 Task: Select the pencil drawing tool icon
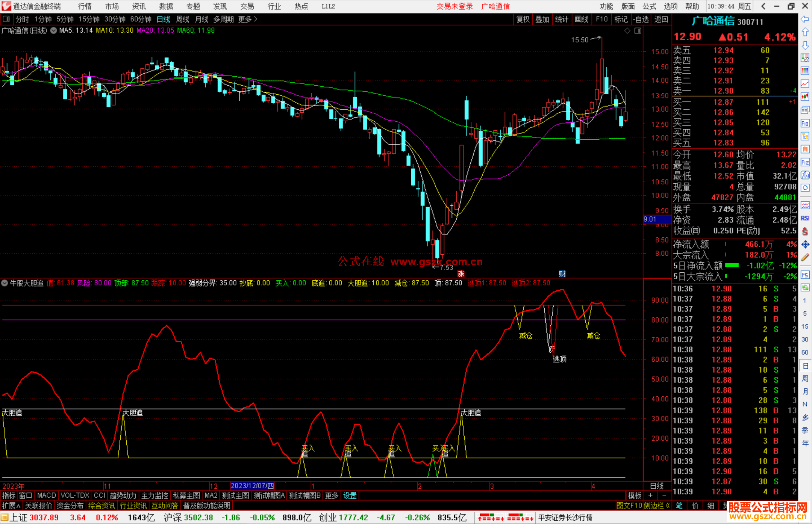(x=805, y=258)
